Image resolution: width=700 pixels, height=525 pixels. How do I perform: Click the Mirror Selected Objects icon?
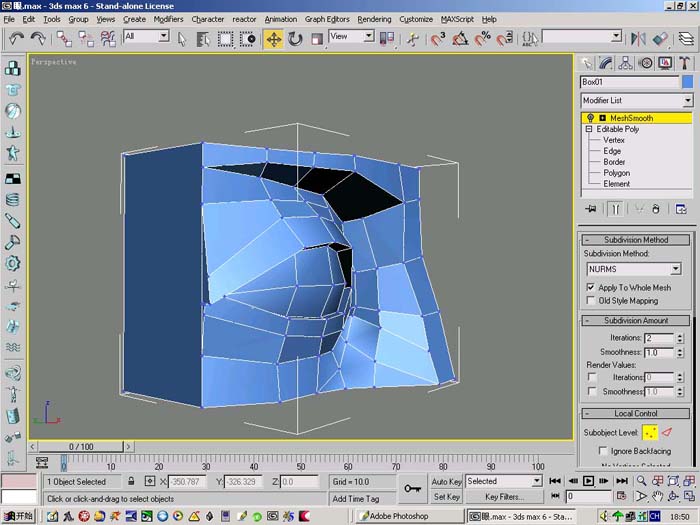tap(638, 39)
